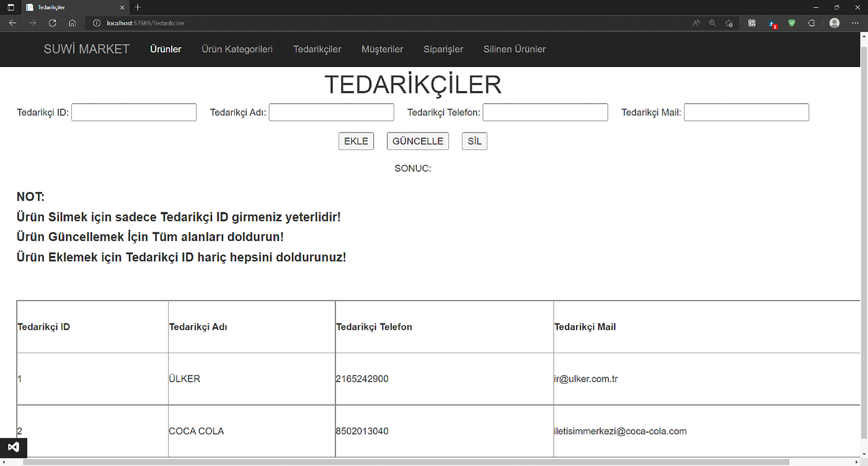Open the SUWİ MARKET brand link
The height and width of the screenshot is (466, 868).
pyautogui.click(x=87, y=49)
